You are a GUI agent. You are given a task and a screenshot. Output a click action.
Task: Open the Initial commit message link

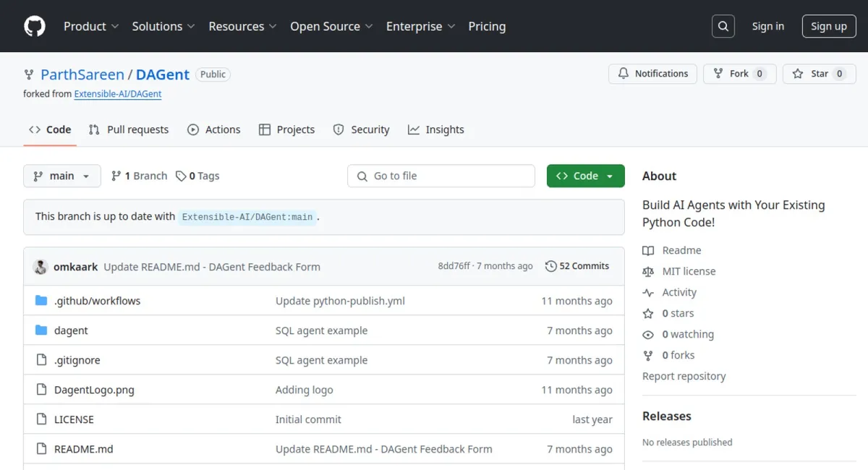coord(308,419)
